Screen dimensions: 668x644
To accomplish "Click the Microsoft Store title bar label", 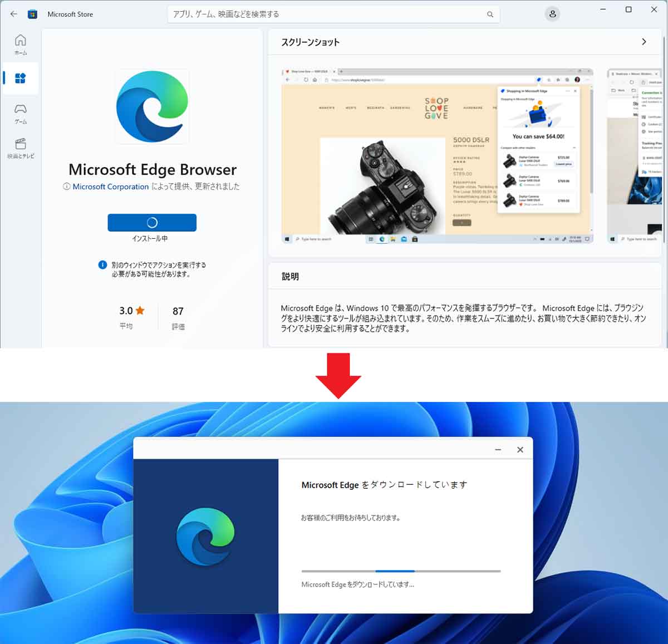I will click(70, 14).
